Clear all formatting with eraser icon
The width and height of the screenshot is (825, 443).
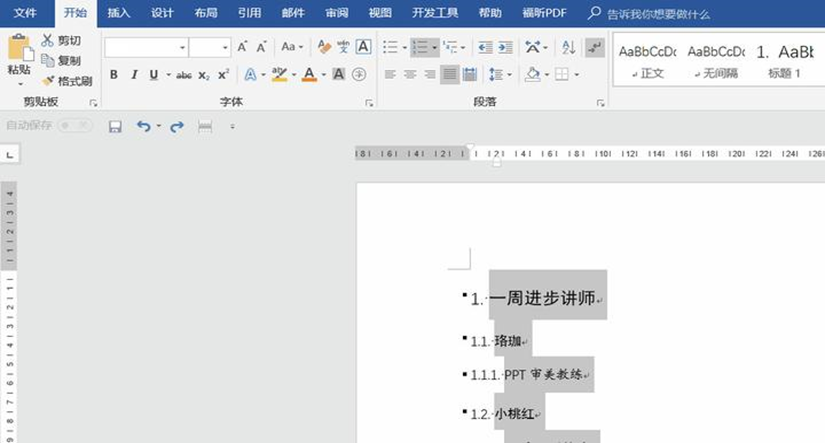[323, 47]
